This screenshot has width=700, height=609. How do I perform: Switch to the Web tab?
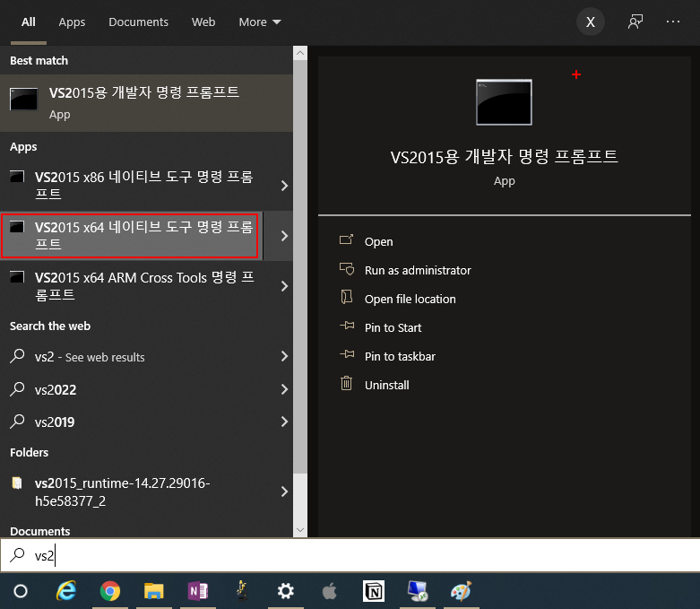203,22
